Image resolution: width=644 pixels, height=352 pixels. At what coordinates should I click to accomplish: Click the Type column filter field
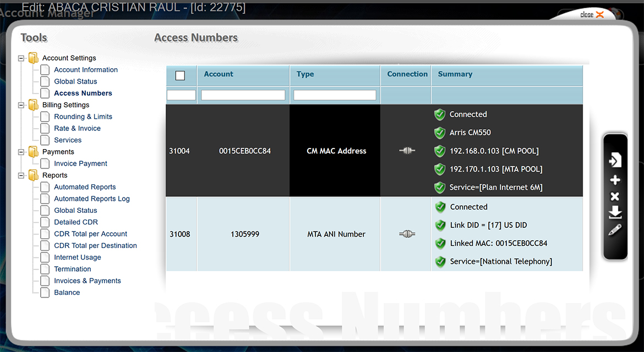[x=335, y=95]
